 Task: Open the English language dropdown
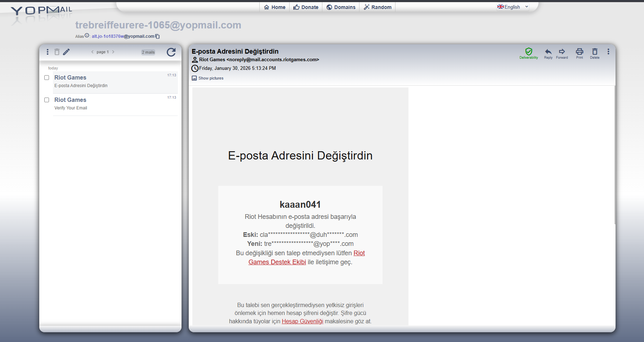pos(513,7)
